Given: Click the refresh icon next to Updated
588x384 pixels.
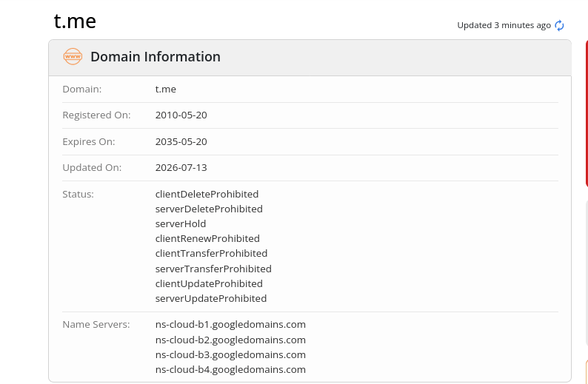Looking at the screenshot, I should click(559, 25).
